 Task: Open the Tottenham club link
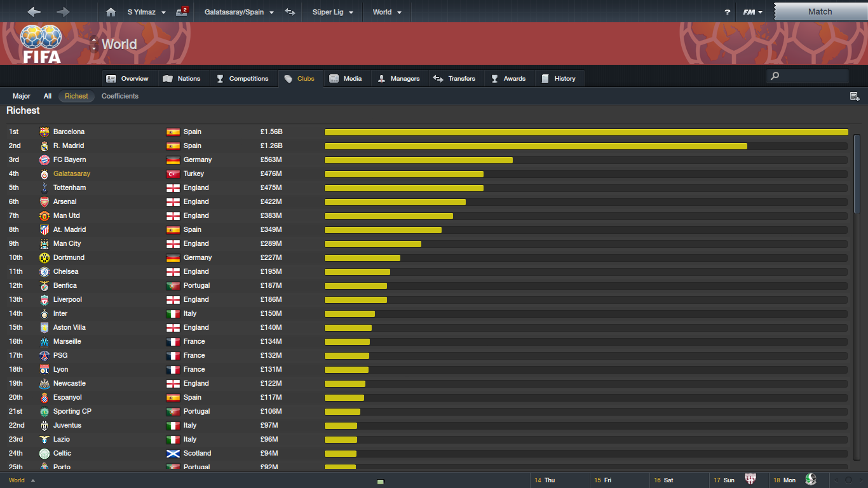(69, 188)
